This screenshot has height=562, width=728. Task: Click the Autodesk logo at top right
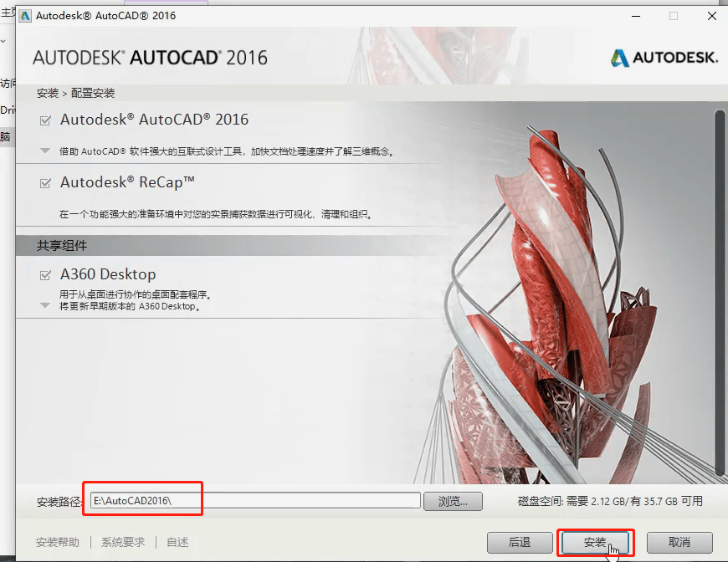664,58
